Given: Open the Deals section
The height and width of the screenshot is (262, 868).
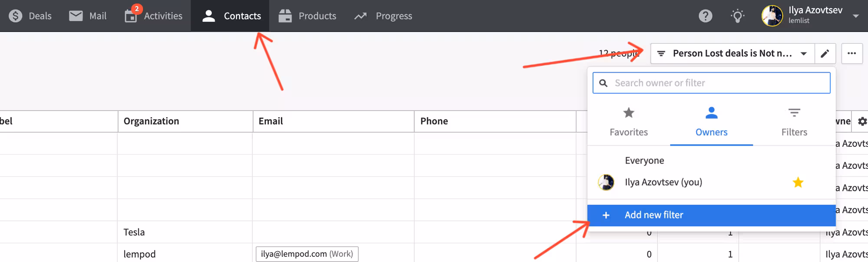Looking at the screenshot, I should point(30,16).
